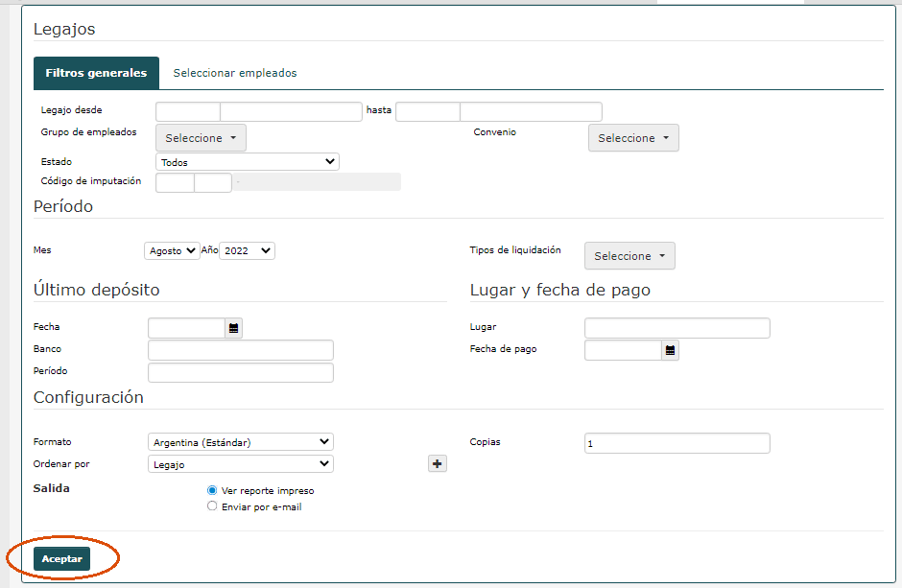Click the Copias input field
The image size is (902, 588).
coord(677,443)
